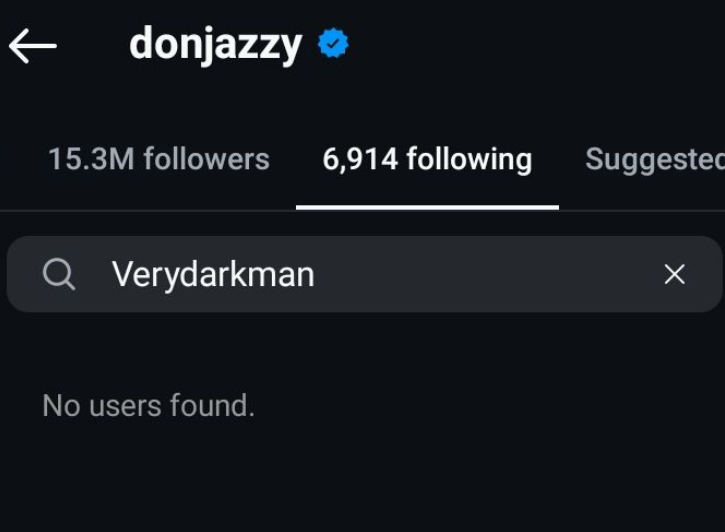View donjazzy's followers list

[x=158, y=159]
